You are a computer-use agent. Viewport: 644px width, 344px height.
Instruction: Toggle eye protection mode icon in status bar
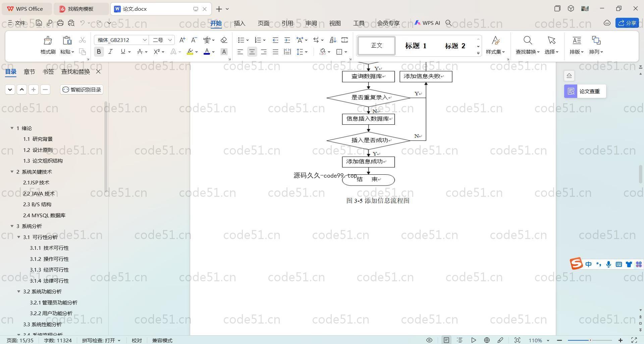coord(429,340)
